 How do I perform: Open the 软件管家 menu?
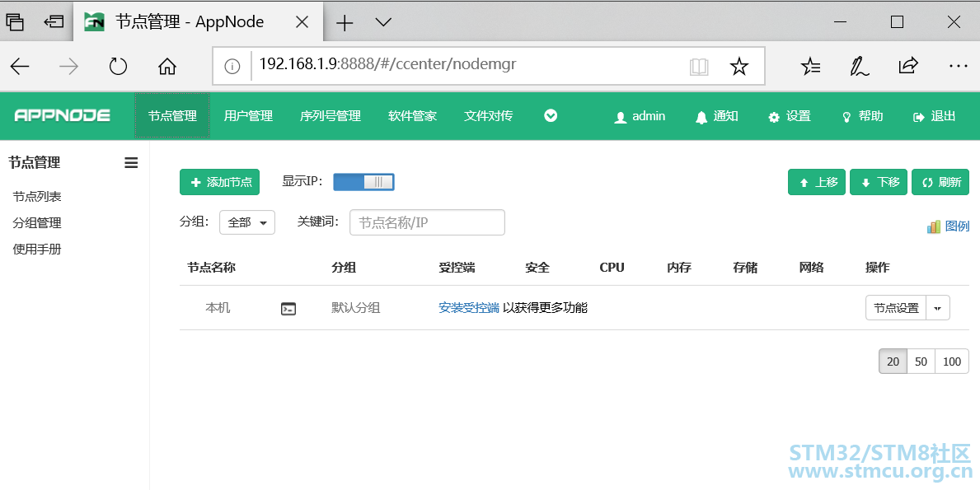412,116
